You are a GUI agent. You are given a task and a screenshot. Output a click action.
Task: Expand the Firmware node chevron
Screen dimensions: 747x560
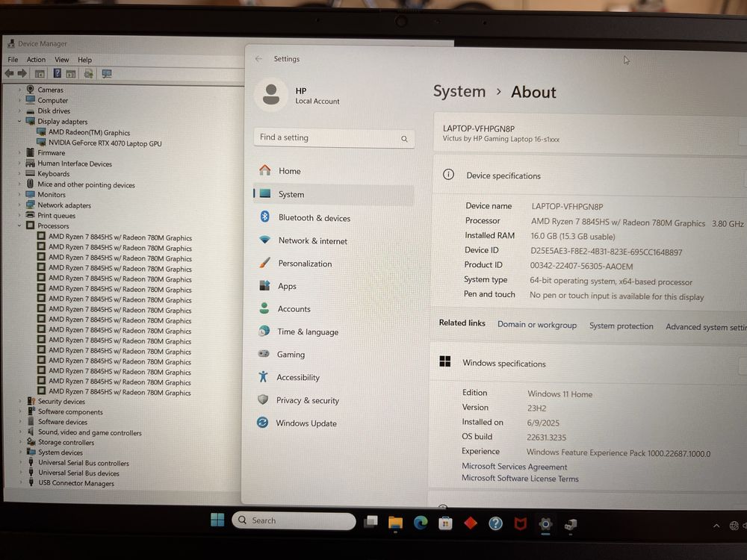coord(19,152)
